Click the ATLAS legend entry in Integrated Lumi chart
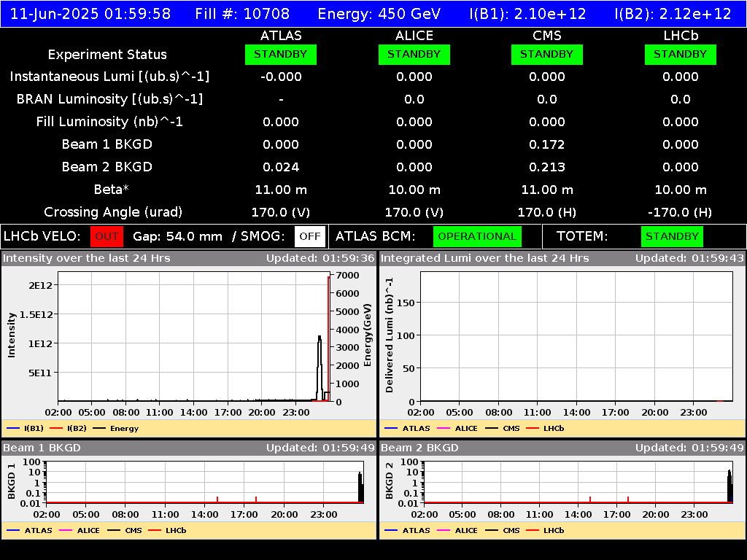Screen dimensions: 747x560 [407, 428]
